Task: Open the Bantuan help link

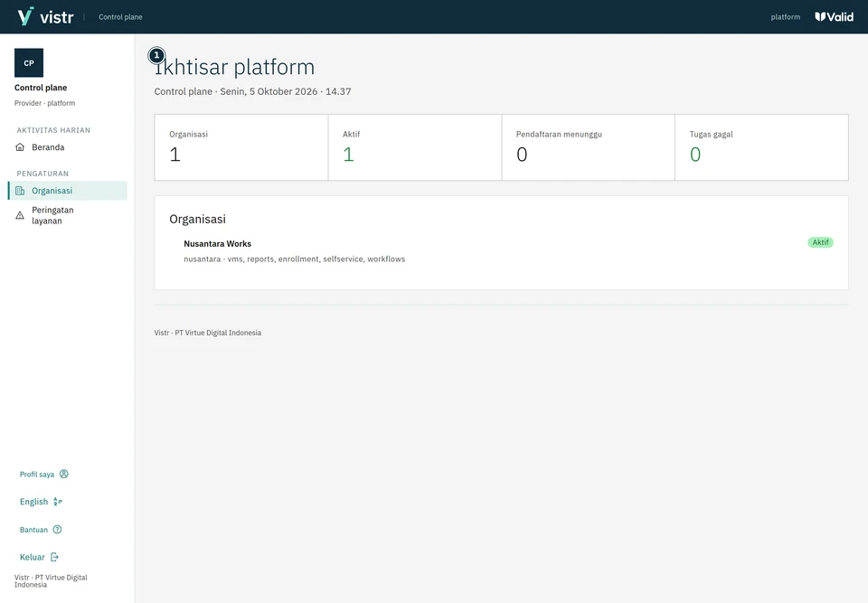Action: (x=41, y=530)
